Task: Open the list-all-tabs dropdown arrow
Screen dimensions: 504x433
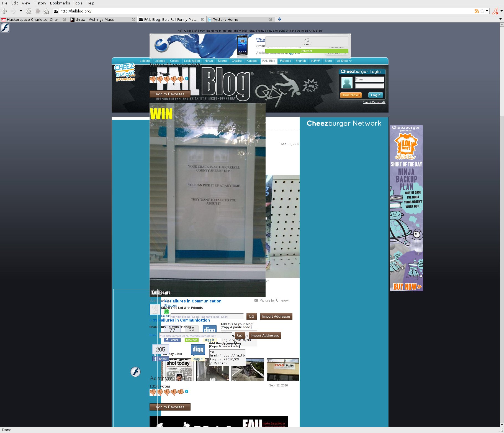Action: coord(500,19)
